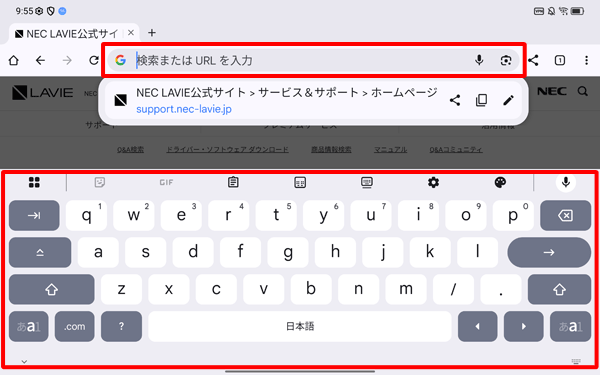Tap the a key
The image size is (600, 375).
98,253
